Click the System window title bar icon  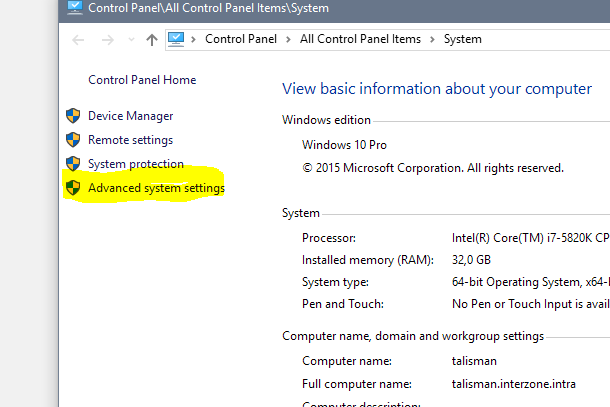click(75, 7)
